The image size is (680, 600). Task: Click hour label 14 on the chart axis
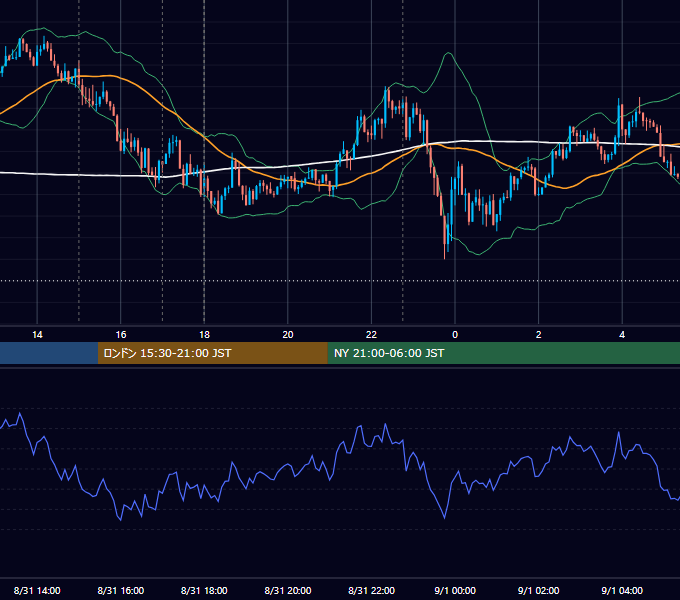[x=37, y=335]
